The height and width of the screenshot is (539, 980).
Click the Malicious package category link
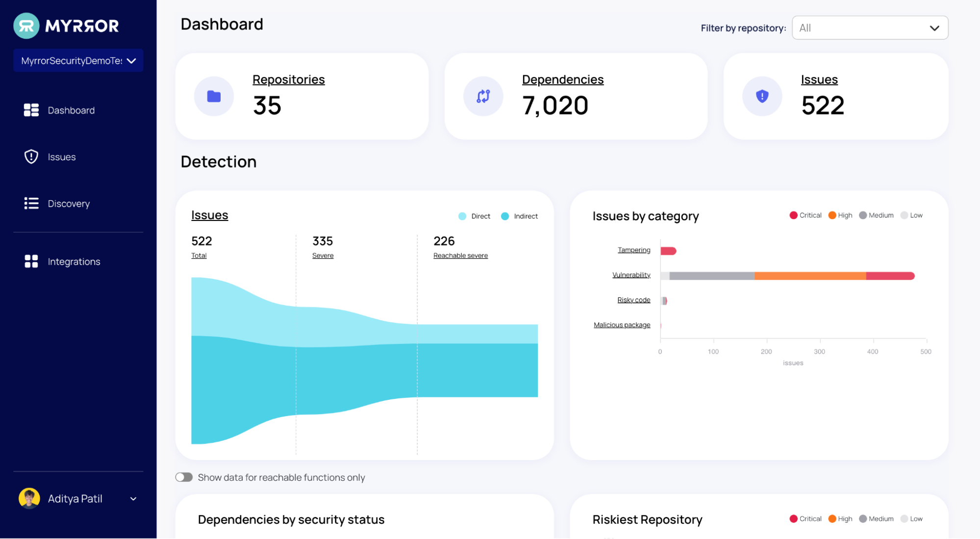(622, 325)
